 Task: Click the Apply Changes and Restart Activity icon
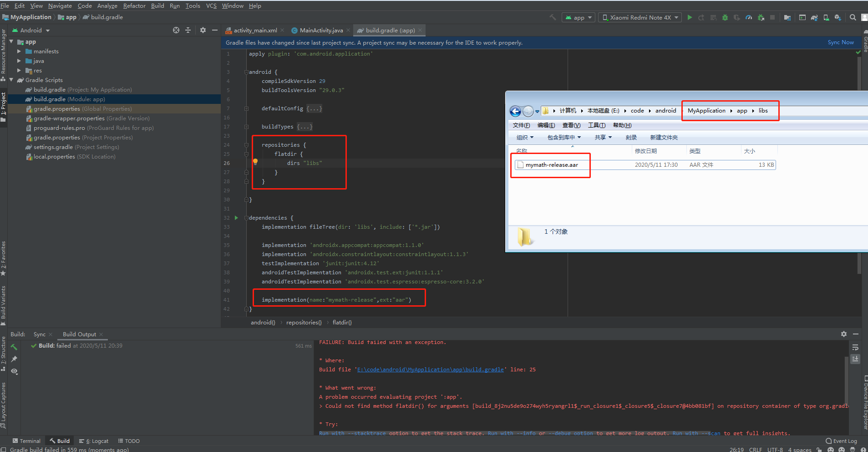coord(701,18)
